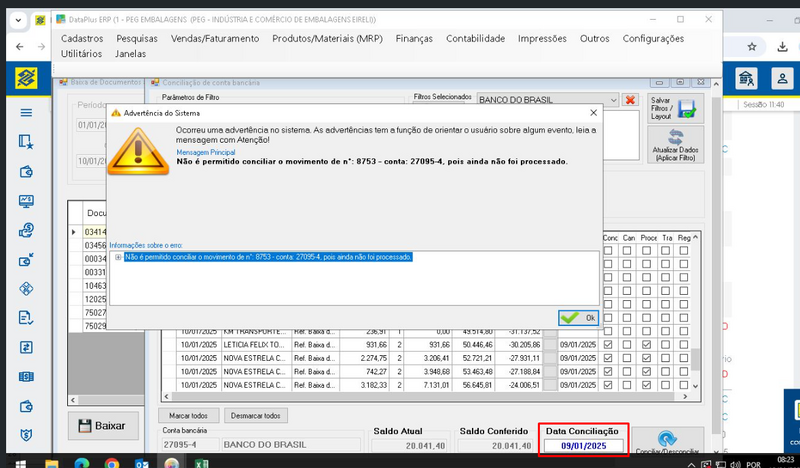Click the hand with dollar coin sidebar icon
This screenshot has height=468, width=800.
click(x=26, y=230)
